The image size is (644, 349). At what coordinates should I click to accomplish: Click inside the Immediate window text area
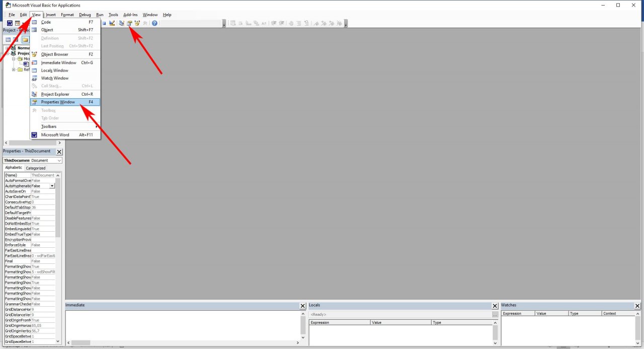click(183, 325)
